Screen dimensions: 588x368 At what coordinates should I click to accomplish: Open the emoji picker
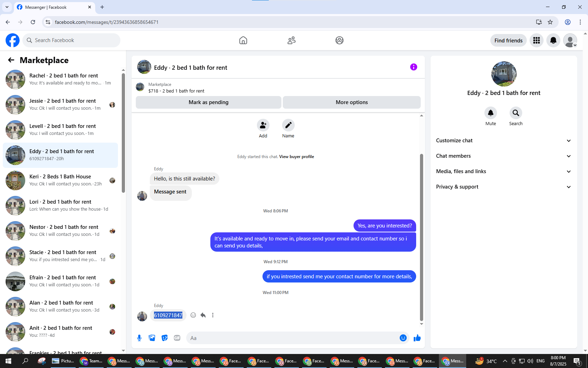(x=403, y=338)
